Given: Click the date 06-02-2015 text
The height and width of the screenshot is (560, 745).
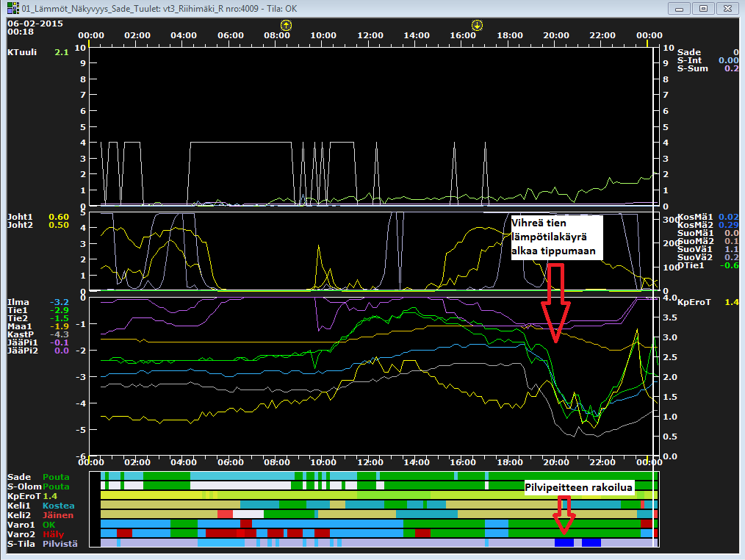Looking at the screenshot, I should tap(35, 24).
